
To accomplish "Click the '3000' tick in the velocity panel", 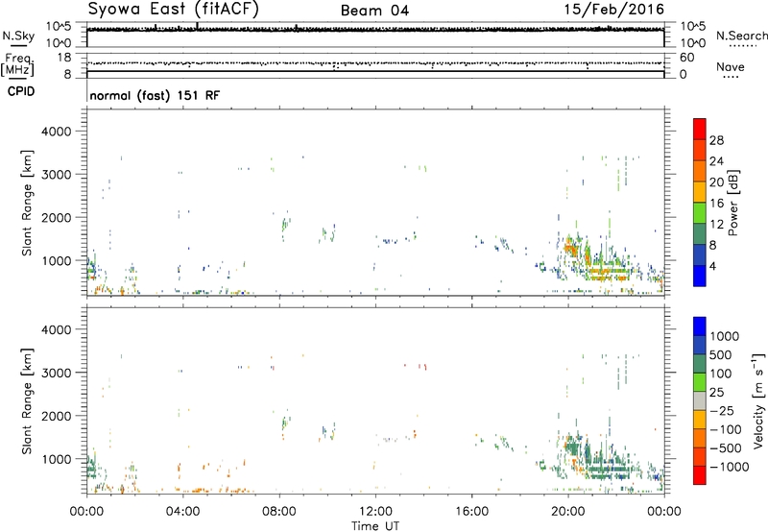I will [56, 373].
